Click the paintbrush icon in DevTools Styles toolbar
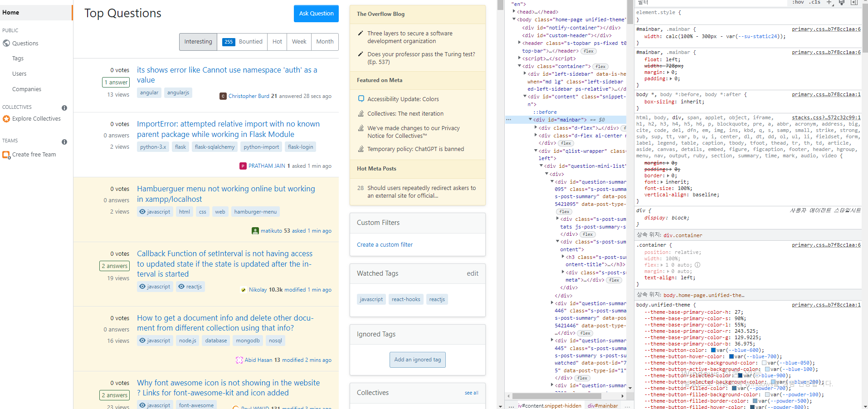This screenshot has width=868, height=409. coord(842,2)
